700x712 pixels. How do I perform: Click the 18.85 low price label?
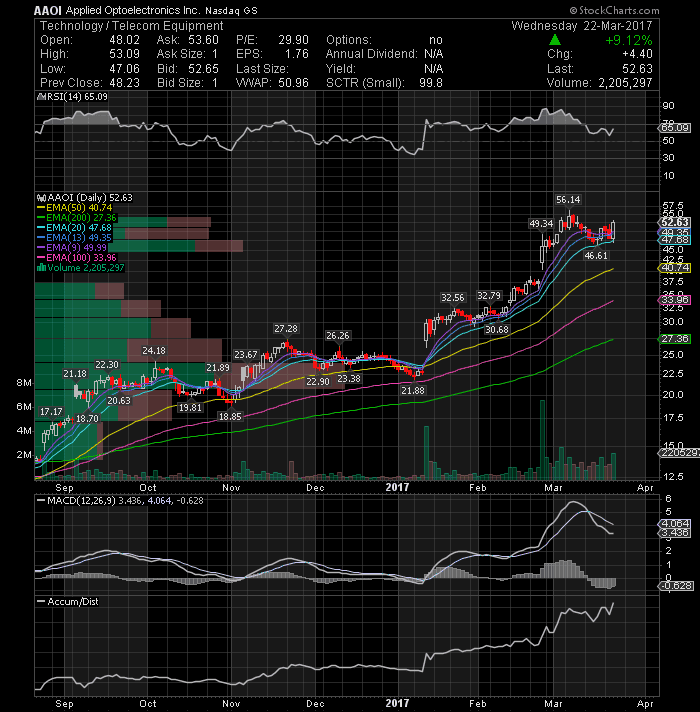point(230,416)
